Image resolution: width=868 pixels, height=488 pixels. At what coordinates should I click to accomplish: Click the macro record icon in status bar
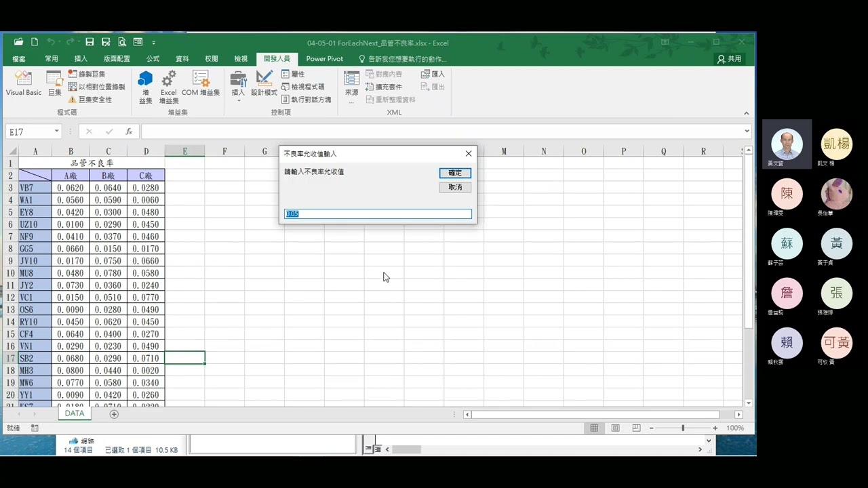pos(35,428)
